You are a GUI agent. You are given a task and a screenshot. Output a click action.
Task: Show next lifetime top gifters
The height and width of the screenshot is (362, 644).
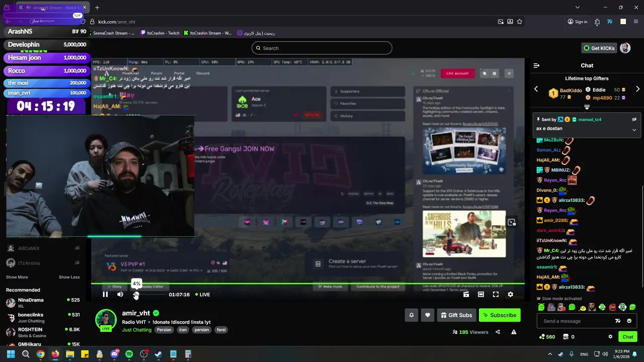click(637, 89)
